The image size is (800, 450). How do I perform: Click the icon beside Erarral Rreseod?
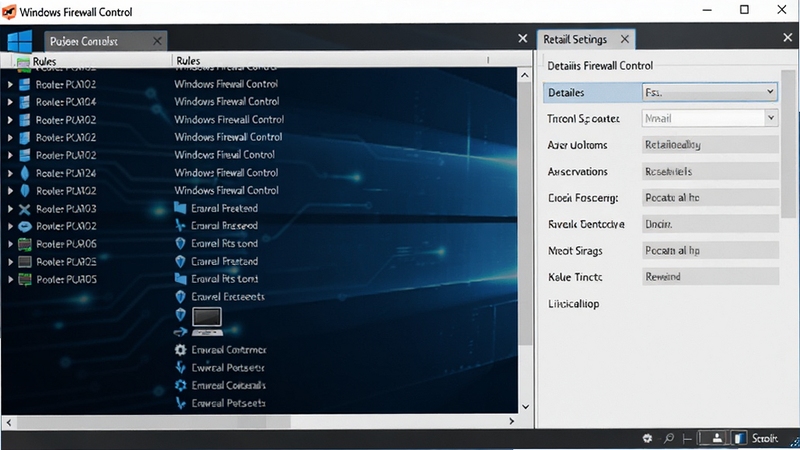pos(180,226)
